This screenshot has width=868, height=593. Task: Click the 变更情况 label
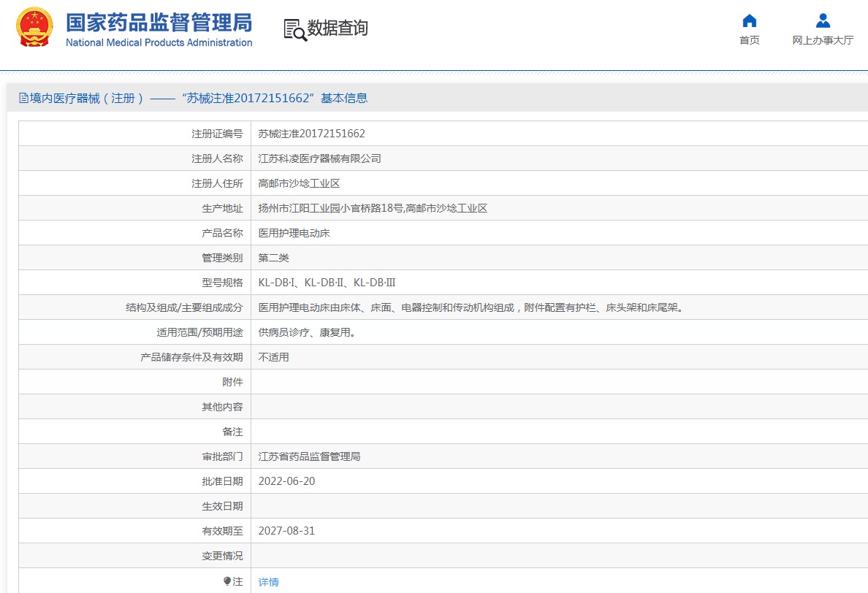click(222, 556)
